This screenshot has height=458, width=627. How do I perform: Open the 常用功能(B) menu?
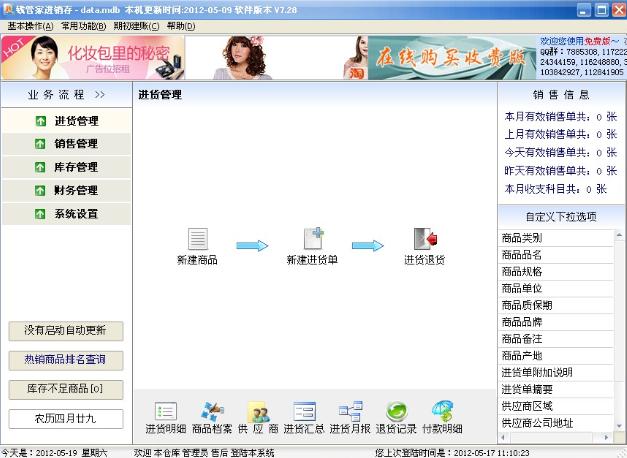[84, 26]
